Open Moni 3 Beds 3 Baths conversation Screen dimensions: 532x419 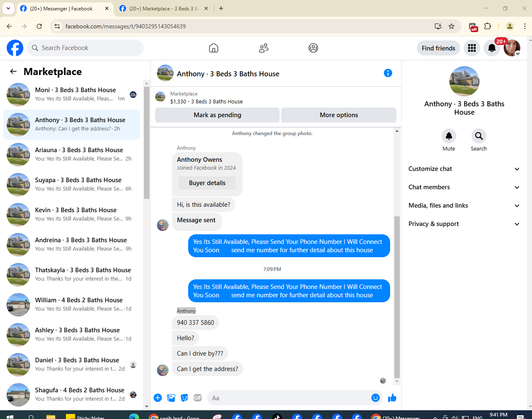pyautogui.click(x=72, y=95)
